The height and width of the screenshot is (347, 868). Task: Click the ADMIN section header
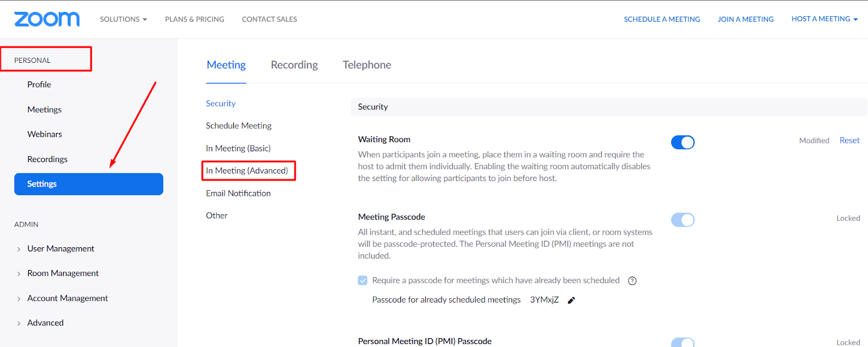pos(26,224)
